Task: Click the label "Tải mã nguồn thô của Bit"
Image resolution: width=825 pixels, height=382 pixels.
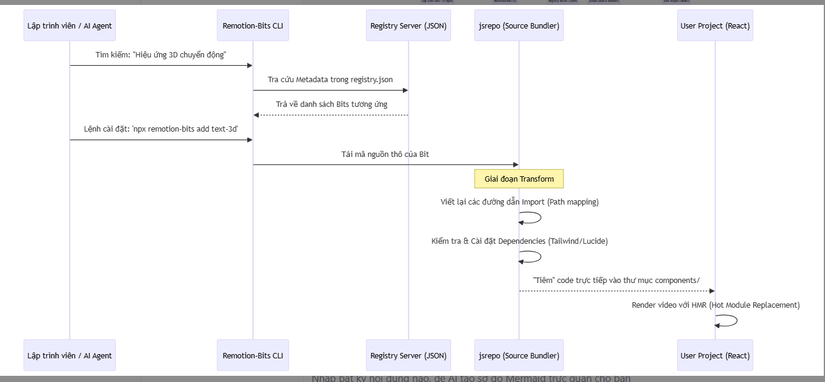Action: coord(385,154)
